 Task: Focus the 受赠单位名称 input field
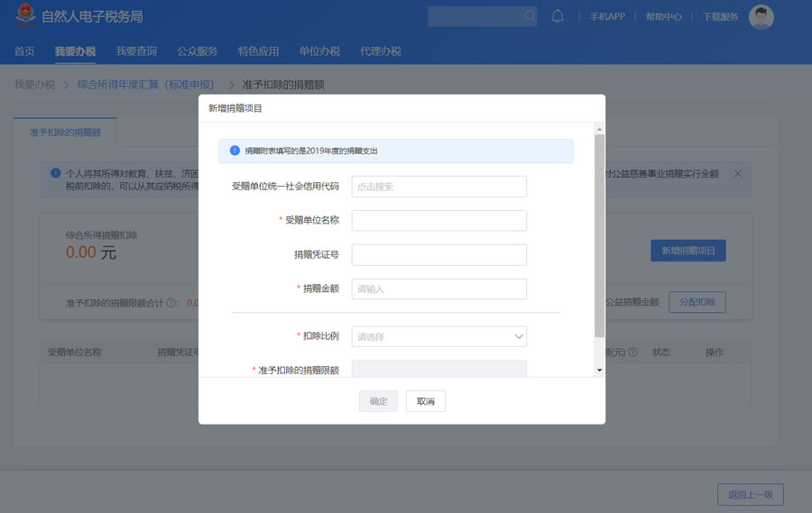click(x=438, y=221)
